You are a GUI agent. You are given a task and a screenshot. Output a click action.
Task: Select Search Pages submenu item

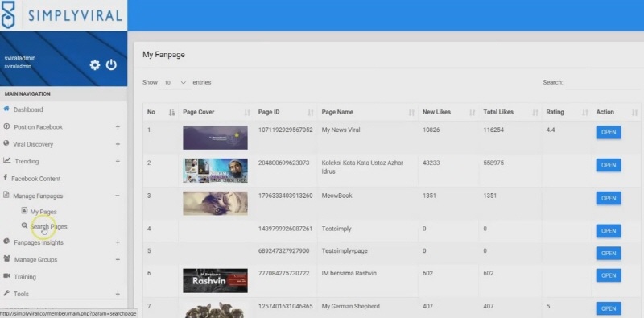[x=48, y=227]
